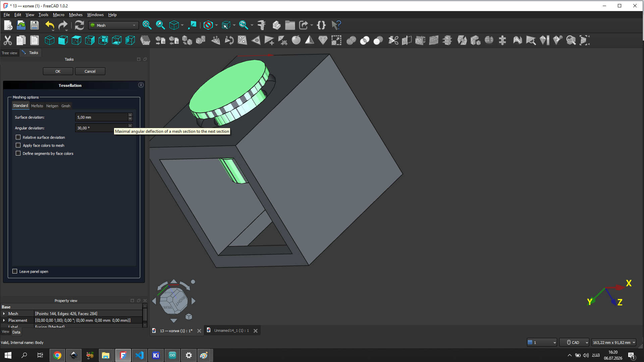Viewport: 644px width, 362px height.
Task: Click the Regular solid apple icon
Action: [x=296, y=41]
